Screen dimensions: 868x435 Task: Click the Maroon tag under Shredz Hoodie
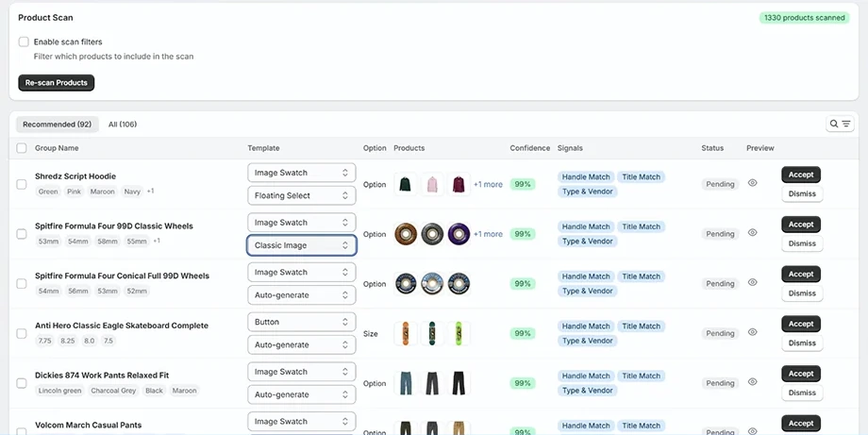point(103,192)
